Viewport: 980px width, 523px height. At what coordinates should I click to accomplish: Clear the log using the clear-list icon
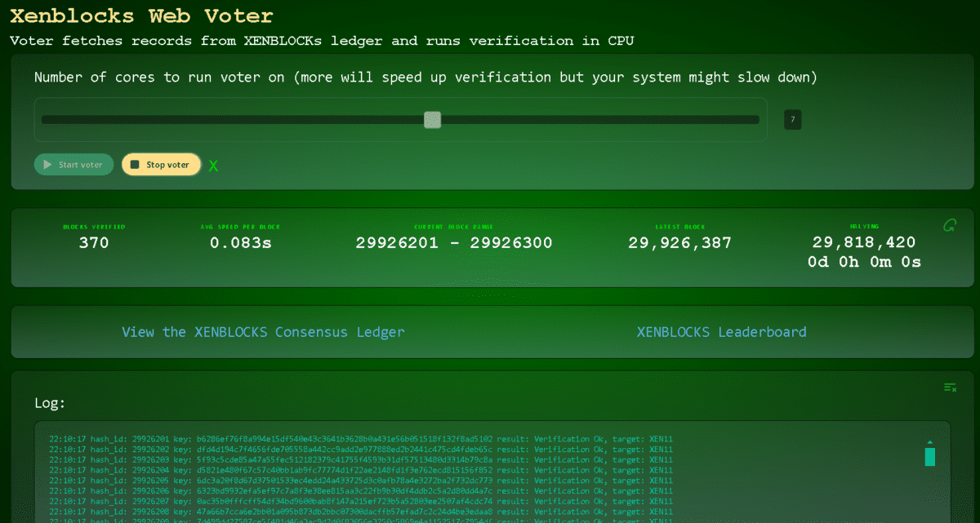(950, 387)
